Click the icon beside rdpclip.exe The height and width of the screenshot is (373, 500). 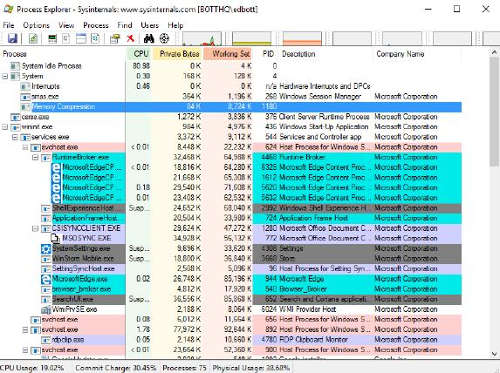pos(46,340)
